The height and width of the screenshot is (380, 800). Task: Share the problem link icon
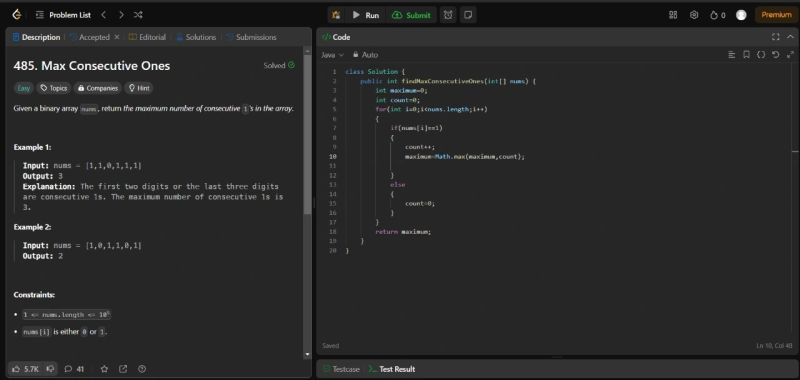point(123,369)
